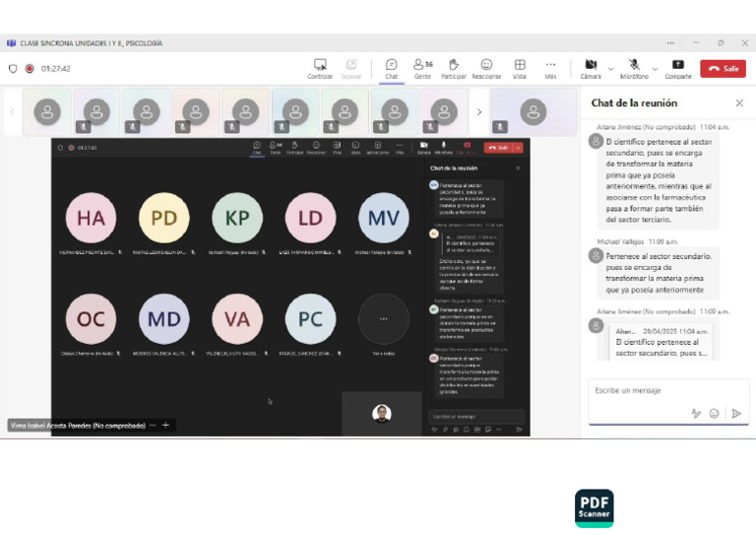The image size is (756, 535).
Task: Expand the Micrófono options dropdown arrow
Action: pyautogui.click(x=655, y=69)
